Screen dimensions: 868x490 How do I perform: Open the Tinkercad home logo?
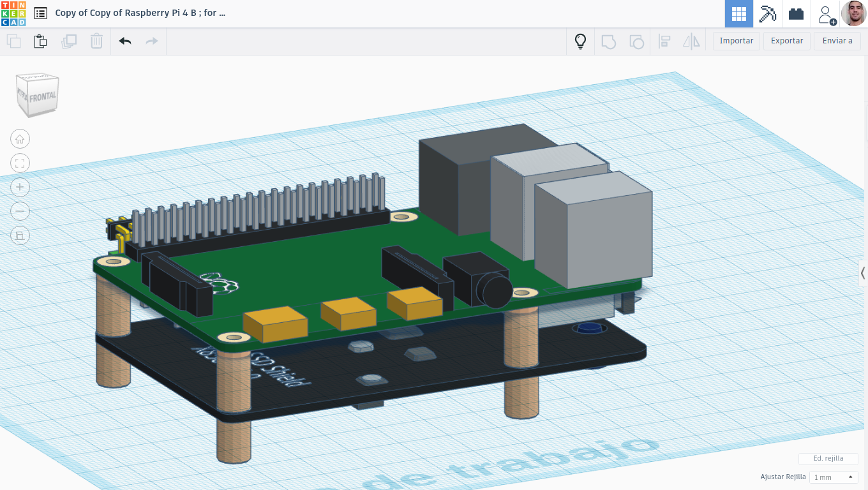click(13, 13)
